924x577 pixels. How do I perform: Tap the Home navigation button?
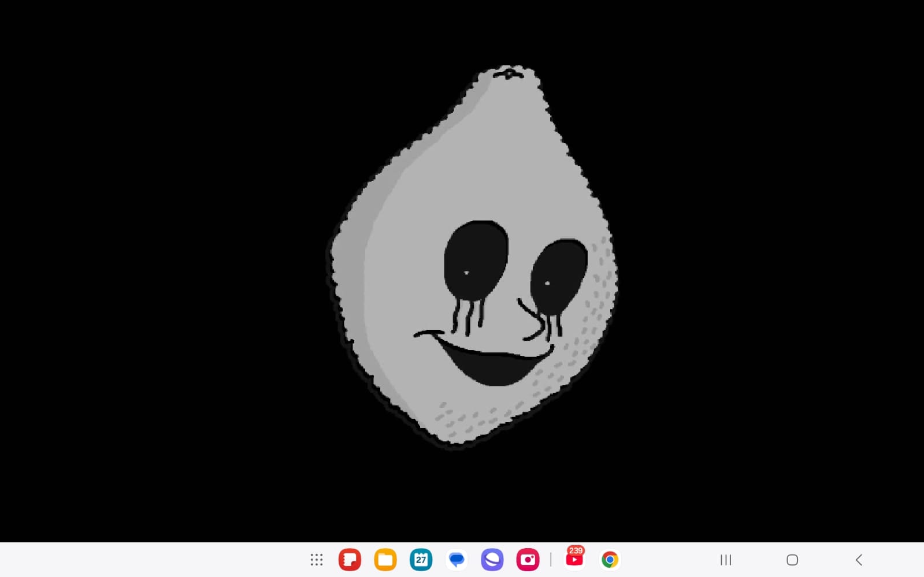[792, 560]
